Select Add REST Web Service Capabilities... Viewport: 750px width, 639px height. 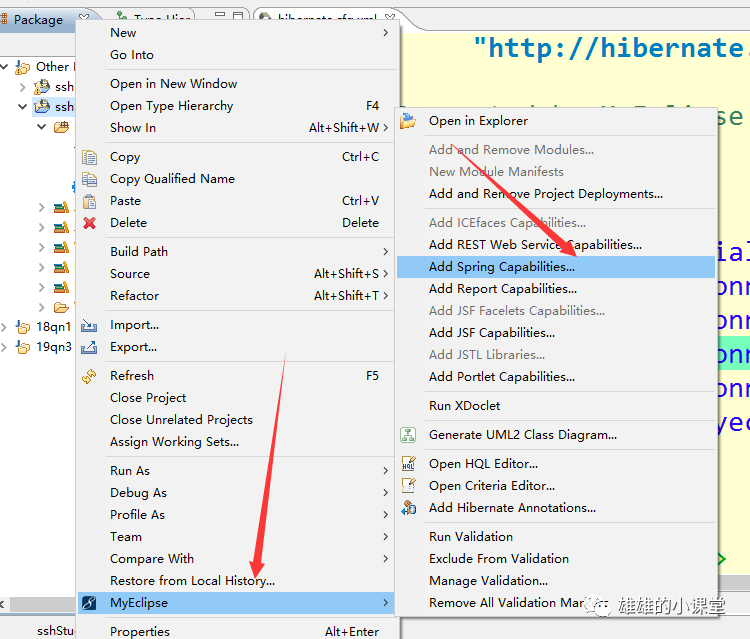tap(556, 245)
